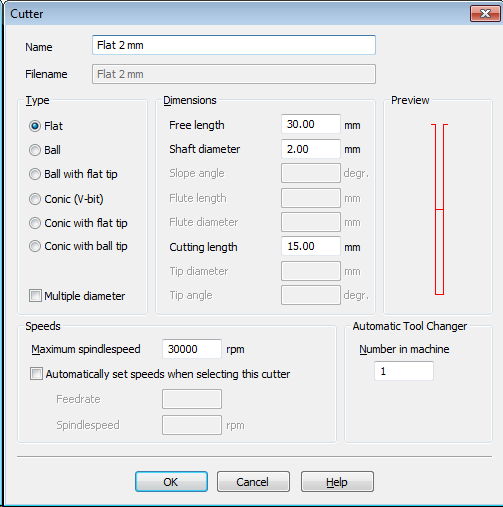Edit the Maximum spindlespeed field
The height and width of the screenshot is (507, 503).
[x=192, y=349]
